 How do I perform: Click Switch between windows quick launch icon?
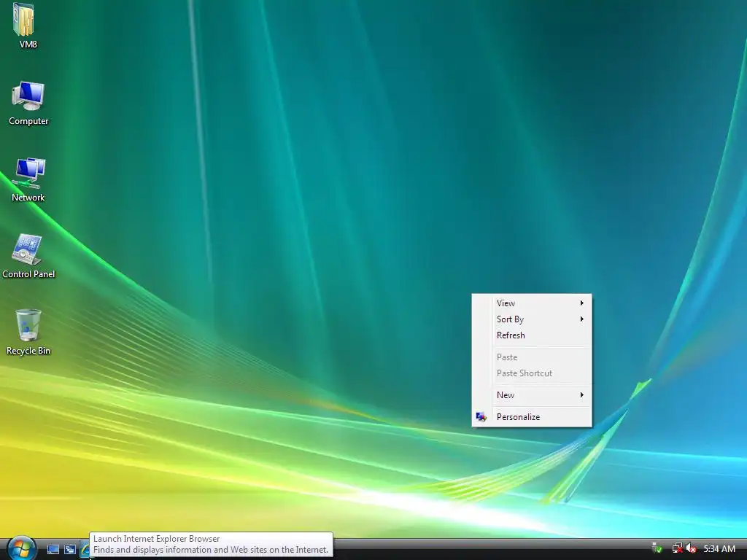click(70, 549)
